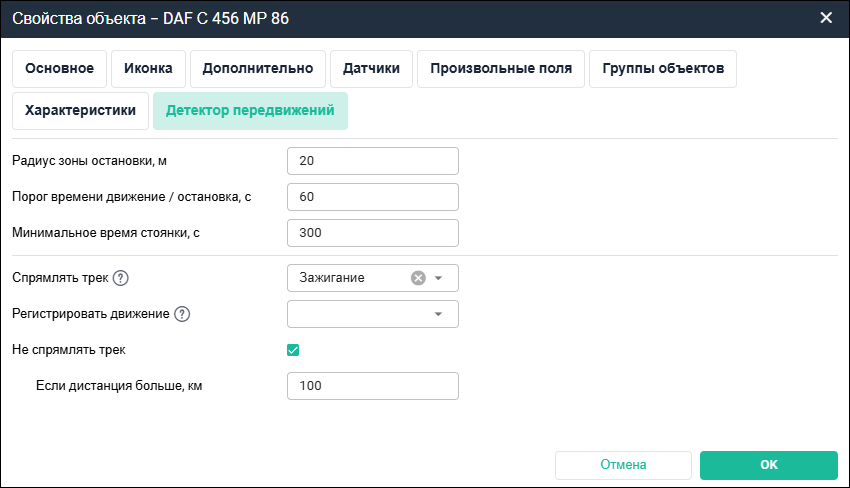The height and width of the screenshot is (488, 850).
Task: Switch to Группы объектов tab
Action: (x=663, y=69)
